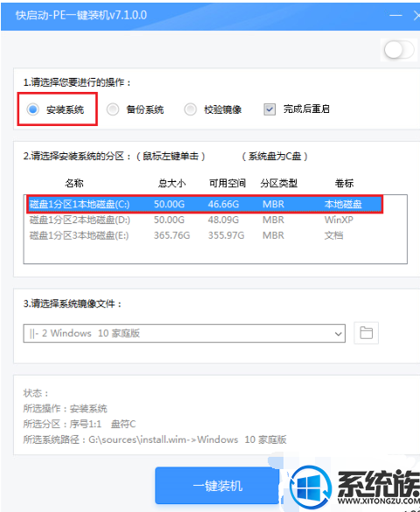
Task: Uncheck the 完成后重启 checkbox
Action: coord(269,109)
